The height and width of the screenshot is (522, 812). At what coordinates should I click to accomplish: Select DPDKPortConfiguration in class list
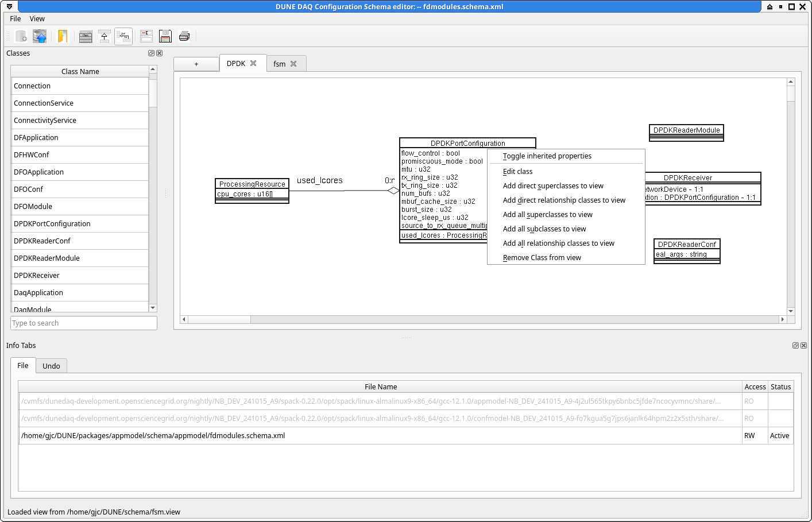[80, 224]
